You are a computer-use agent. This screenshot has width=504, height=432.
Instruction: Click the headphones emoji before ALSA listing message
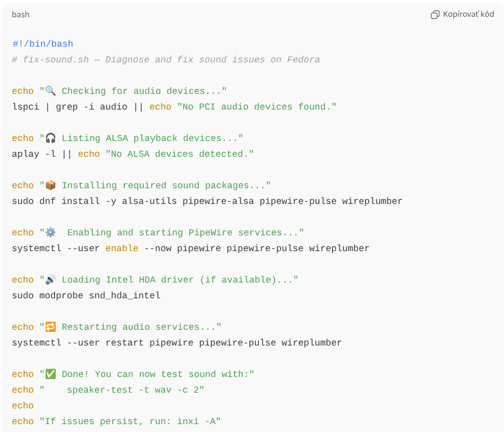50,137
